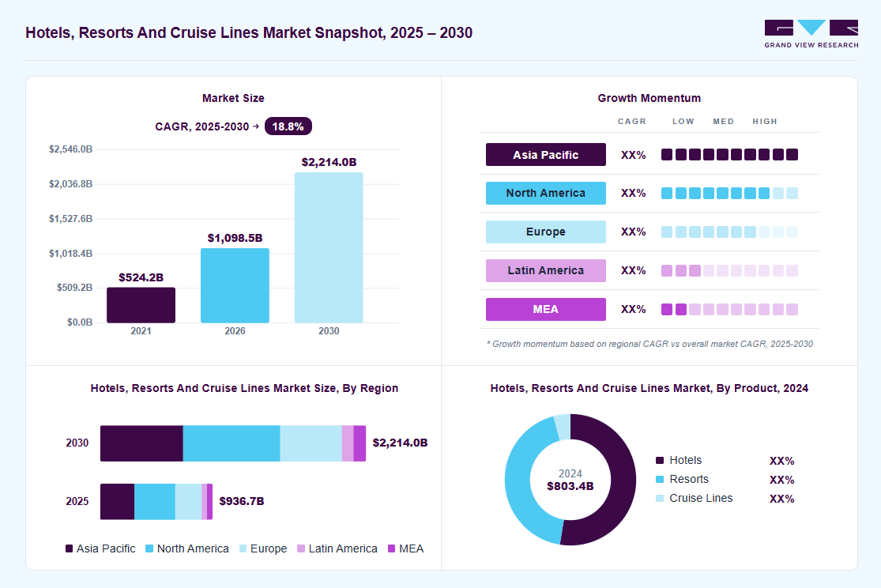Viewport: 881px width, 588px height.
Task: Click the Europe segment in 2030 bar
Action: 311,443
